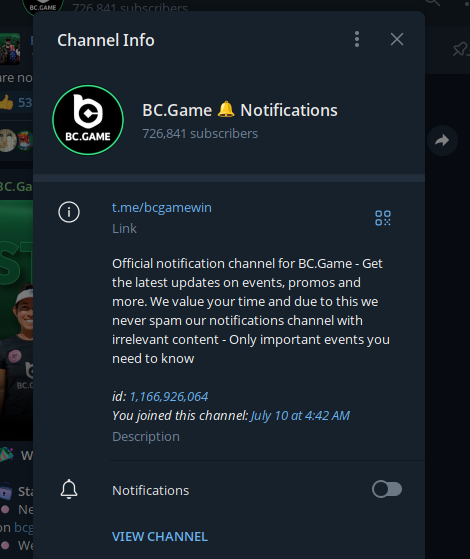The width and height of the screenshot is (470, 559).
Task: Click the thumbs up reaction with 53
Action: tap(16, 102)
